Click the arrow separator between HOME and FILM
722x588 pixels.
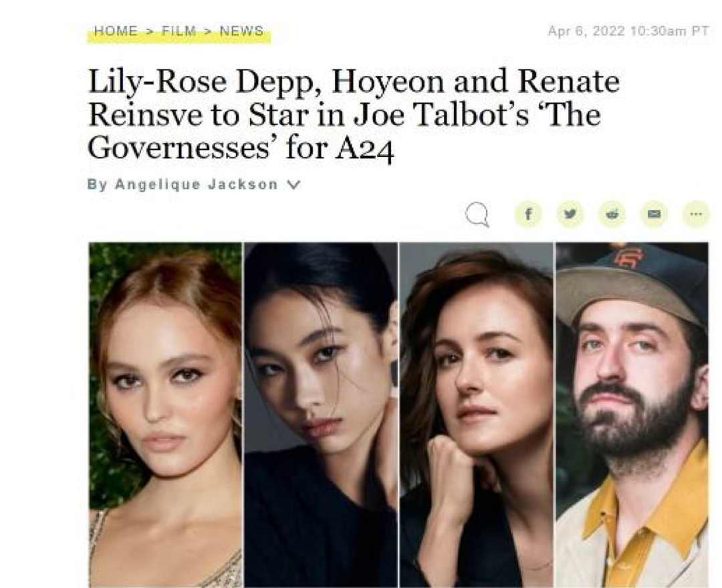[150, 32]
